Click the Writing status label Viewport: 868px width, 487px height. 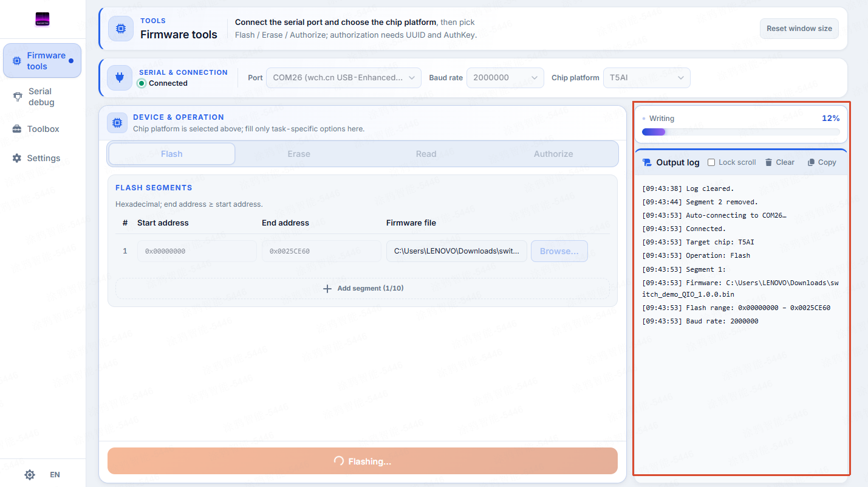click(x=661, y=119)
